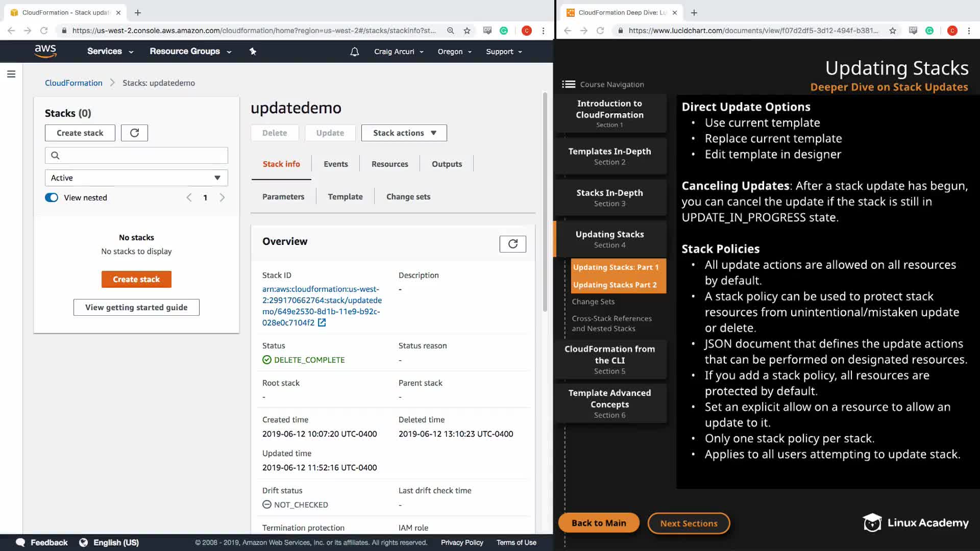
Task: Open the notifications bell icon
Action: point(354,52)
